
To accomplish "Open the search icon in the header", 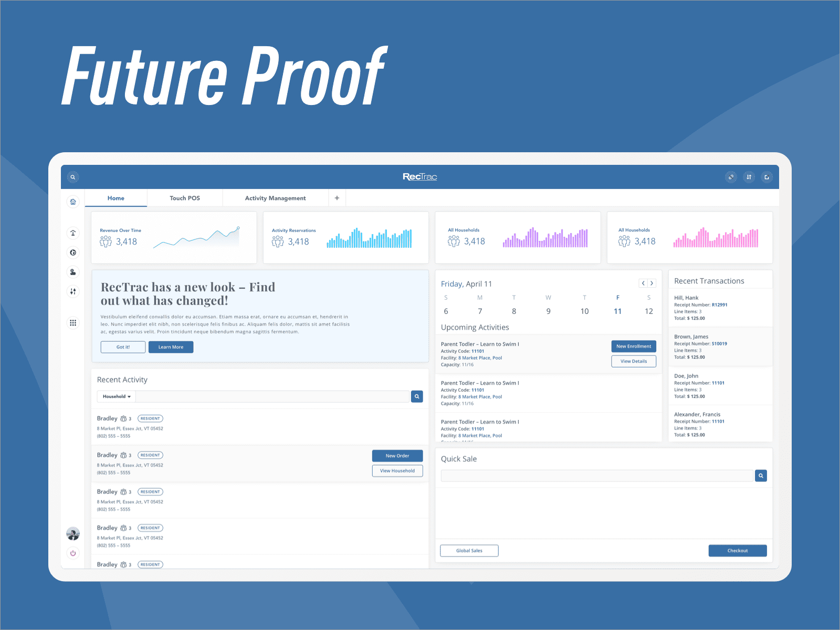I will (x=73, y=177).
